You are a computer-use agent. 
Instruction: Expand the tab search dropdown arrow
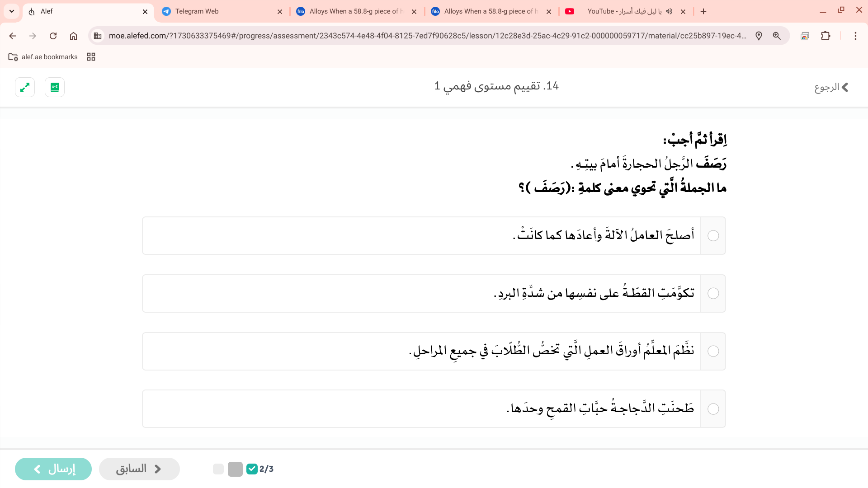click(x=12, y=11)
